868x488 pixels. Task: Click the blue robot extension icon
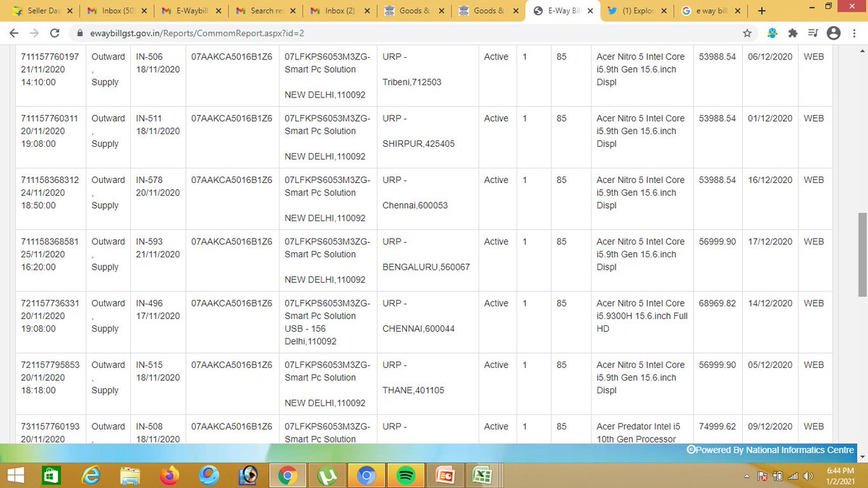point(771,33)
